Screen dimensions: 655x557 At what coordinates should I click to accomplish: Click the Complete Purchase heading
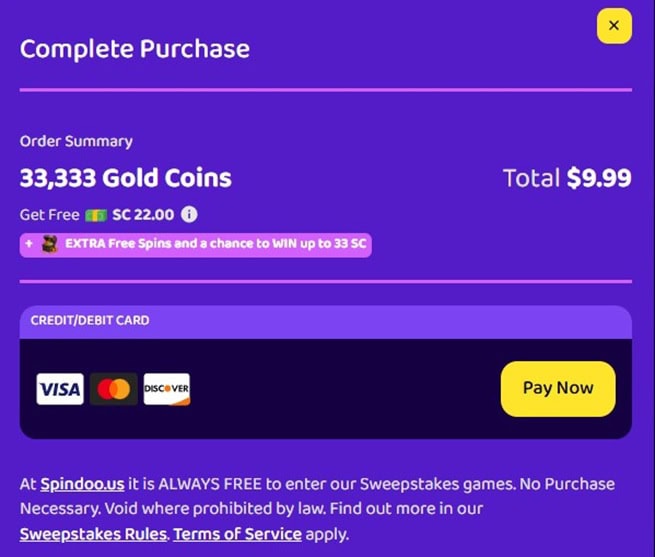(x=135, y=48)
